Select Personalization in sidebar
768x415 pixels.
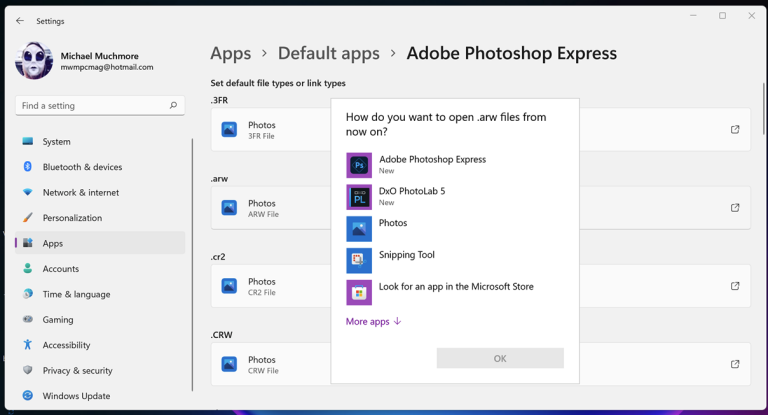tap(100, 218)
